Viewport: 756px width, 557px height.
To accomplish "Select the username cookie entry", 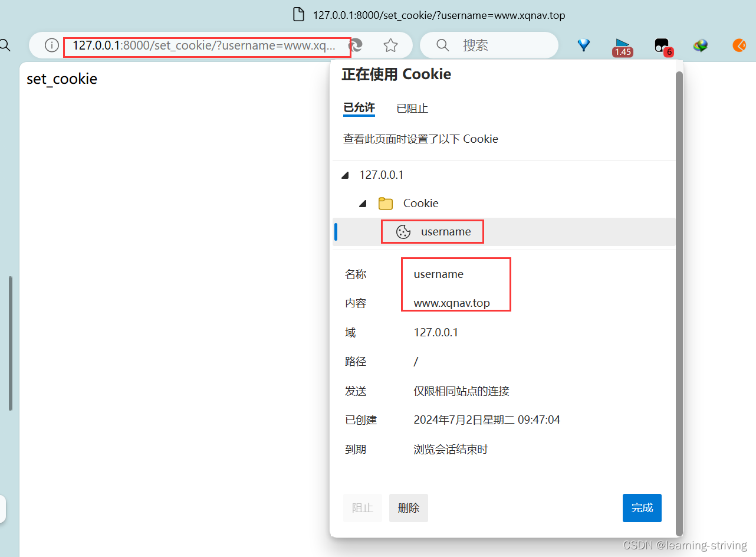I will 446,231.
